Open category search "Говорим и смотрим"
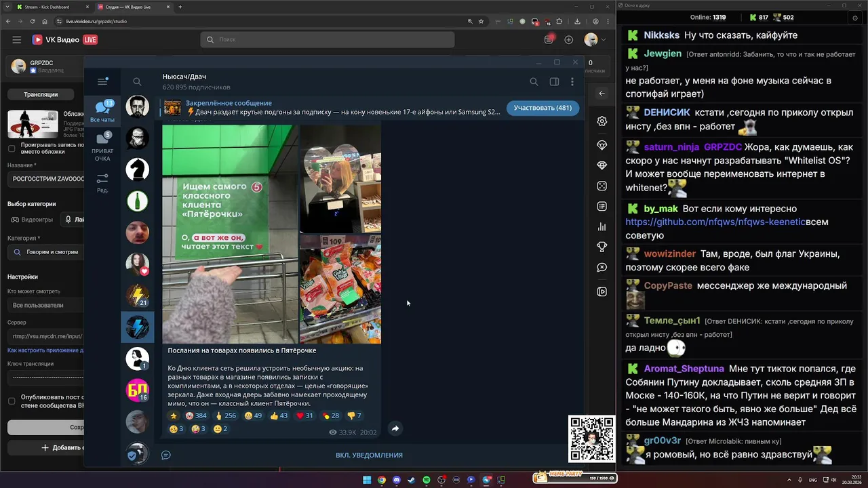The width and height of the screenshot is (868, 488). point(45,251)
